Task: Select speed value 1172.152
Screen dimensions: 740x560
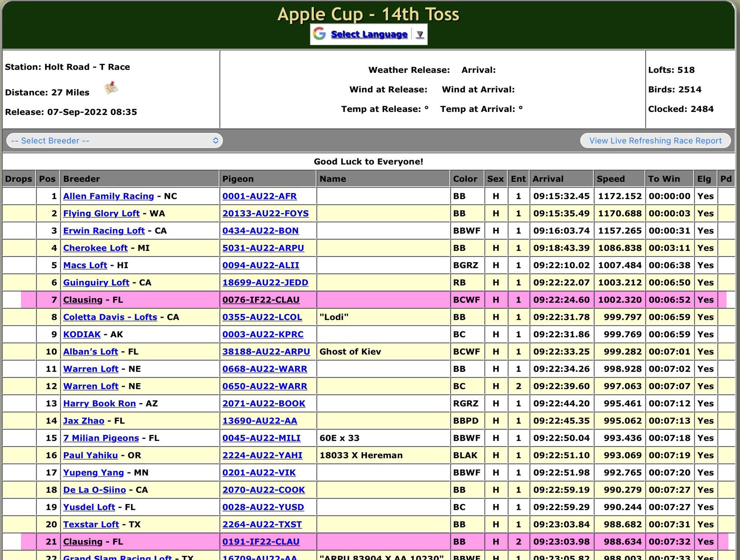Action: [620, 196]
